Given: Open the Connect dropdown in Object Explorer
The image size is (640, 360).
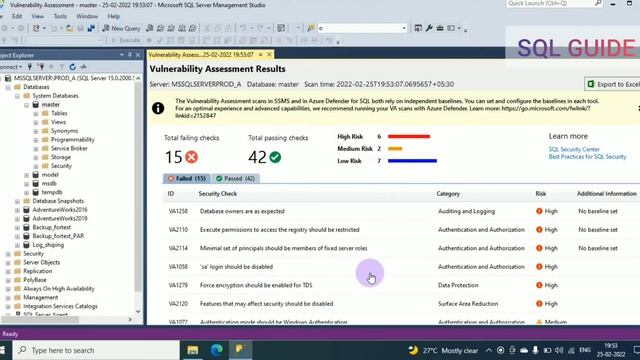Looking at the screenshot, I should pos(11,67).
